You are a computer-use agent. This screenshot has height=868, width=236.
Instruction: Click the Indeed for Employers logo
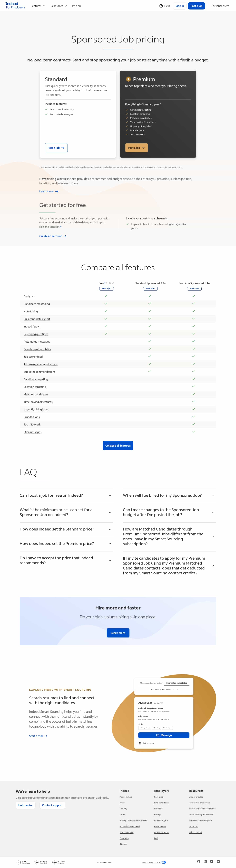click(x=15, y=5)
